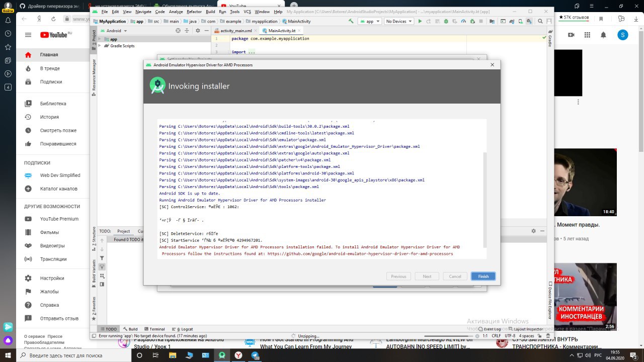Open Библиотека in YouTube sidebar

click(53, 104)
